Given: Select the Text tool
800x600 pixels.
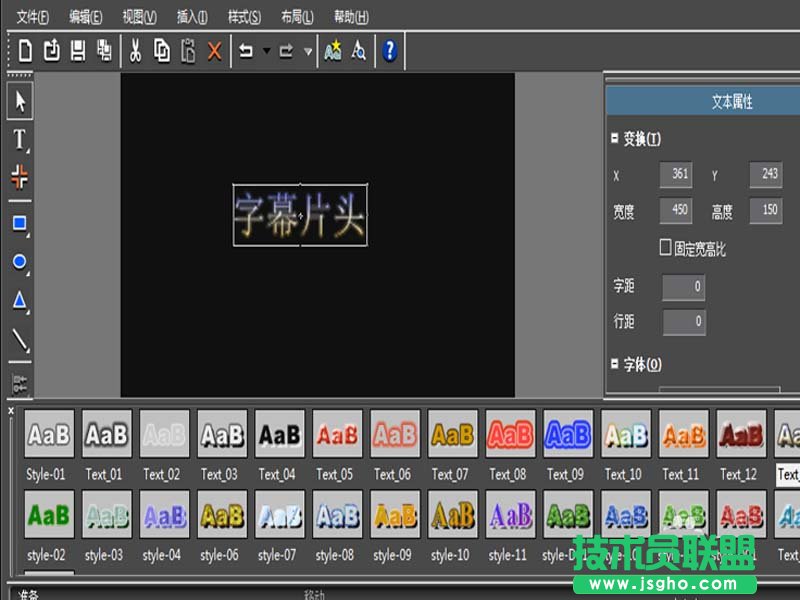Looking at the screenshot, I should [19, 140].
